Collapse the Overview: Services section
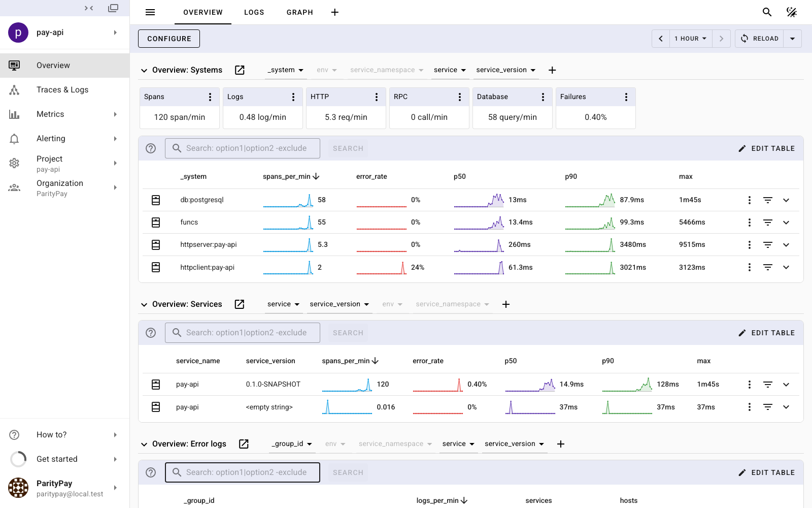 pos(144,305)
